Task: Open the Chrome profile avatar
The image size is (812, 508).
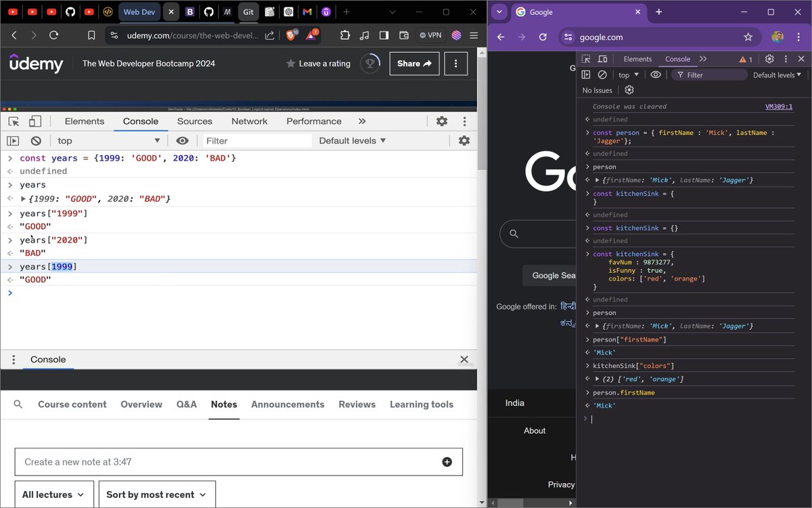Action: click(777, 37)
